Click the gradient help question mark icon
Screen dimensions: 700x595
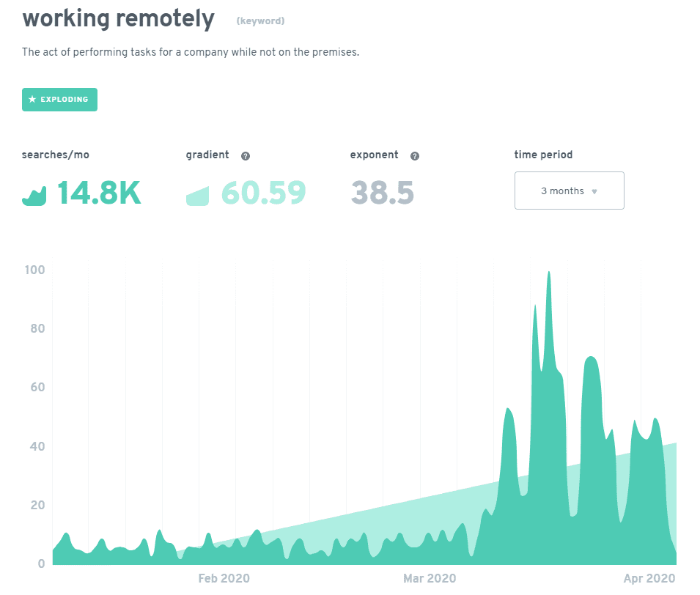[246, 156]
